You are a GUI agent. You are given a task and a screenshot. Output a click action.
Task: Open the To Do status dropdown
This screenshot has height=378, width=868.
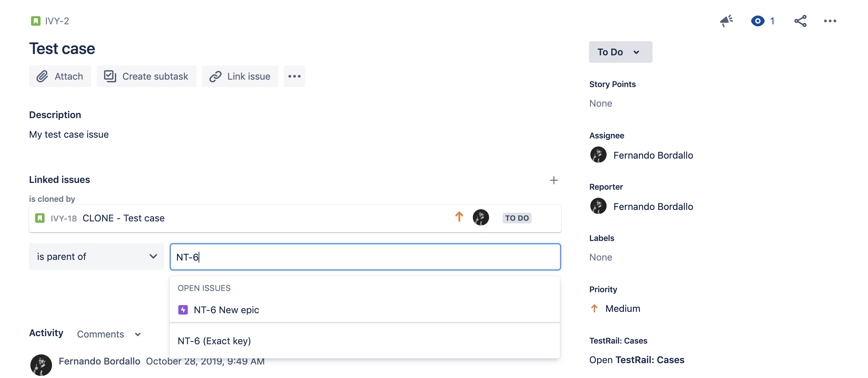tap(620, 52)
